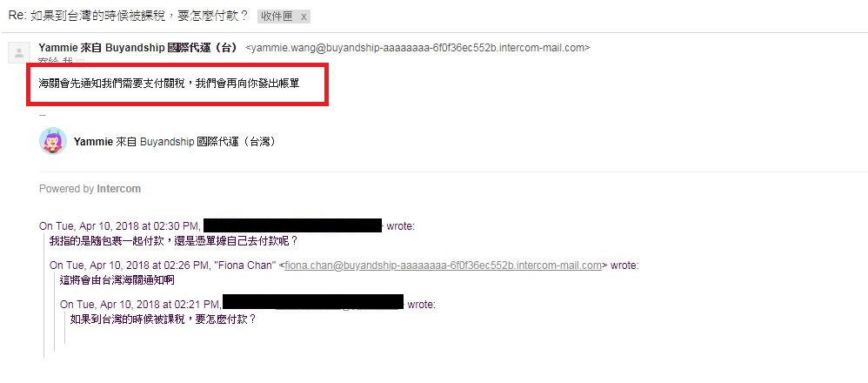The image size is (868, 383).
Task: Select sender name Yammie 來自 Buyandship
Action: click(x=138, y=48)
